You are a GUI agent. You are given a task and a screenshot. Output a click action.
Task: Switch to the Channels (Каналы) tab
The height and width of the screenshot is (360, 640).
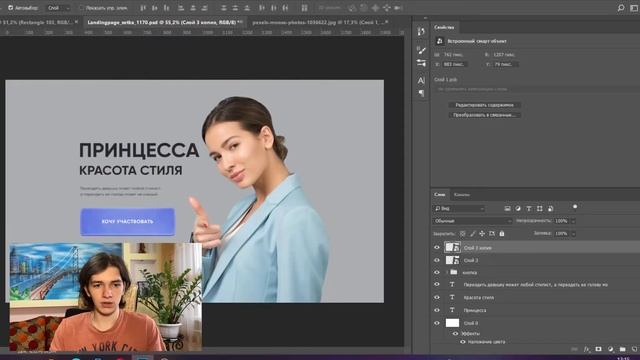[462, 195]
